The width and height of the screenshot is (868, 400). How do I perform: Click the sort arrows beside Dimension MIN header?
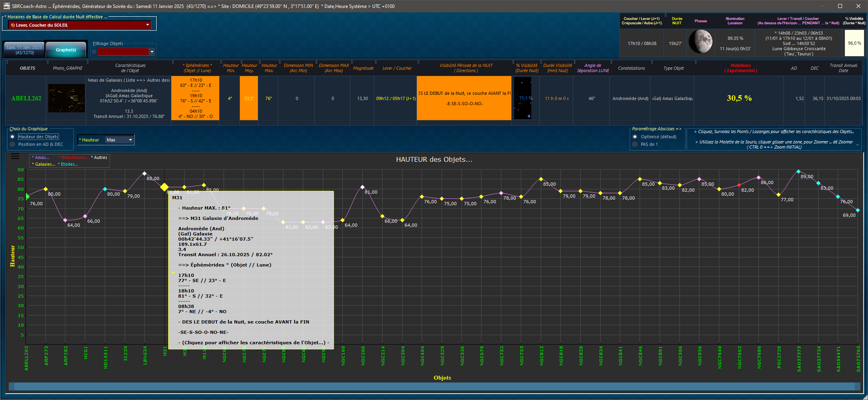(280, 62)
